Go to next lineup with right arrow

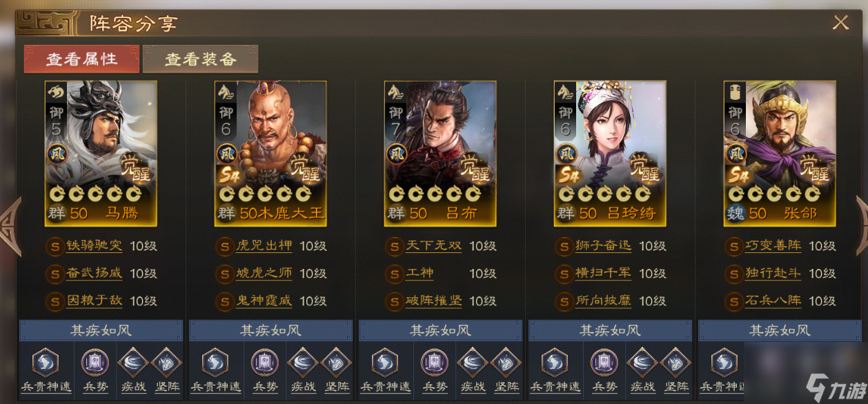861,226
